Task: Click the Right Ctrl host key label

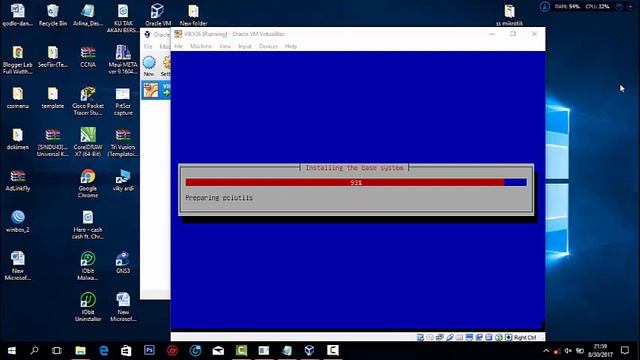Action: [525, 338]
